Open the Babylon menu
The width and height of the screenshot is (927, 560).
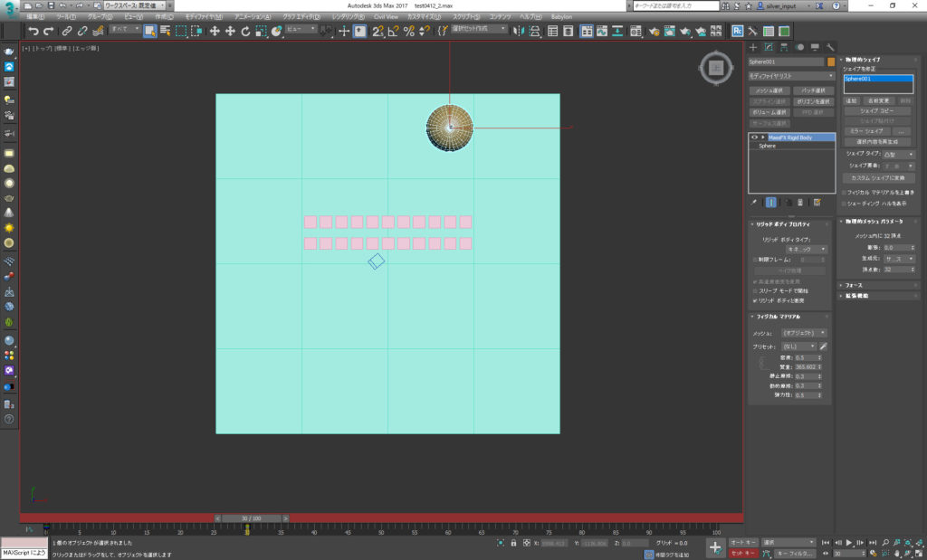coord(561,16)
